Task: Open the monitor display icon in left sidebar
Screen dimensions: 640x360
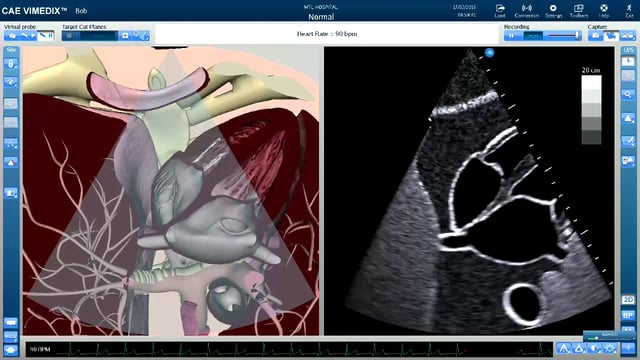Action: coord(11,193)
